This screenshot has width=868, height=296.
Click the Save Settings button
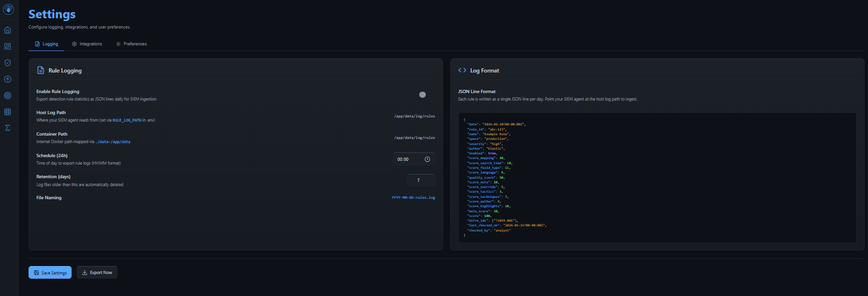click(50, 273)
